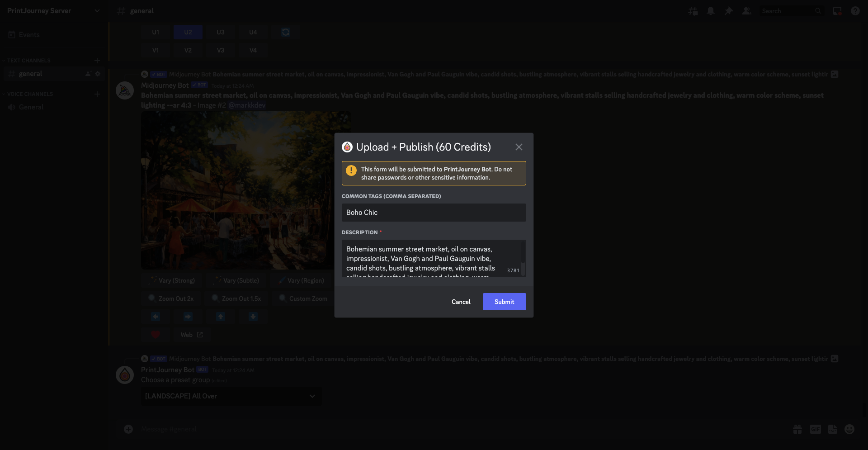The height and width of the screenshot is (450, 868).
Task: Show pinned messages
Action: (729, 11)
